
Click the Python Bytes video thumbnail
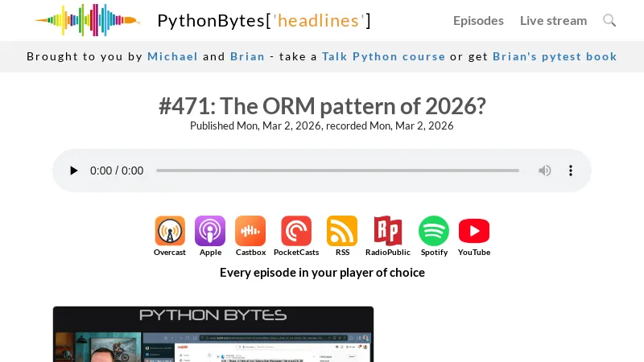coord(213,334)
